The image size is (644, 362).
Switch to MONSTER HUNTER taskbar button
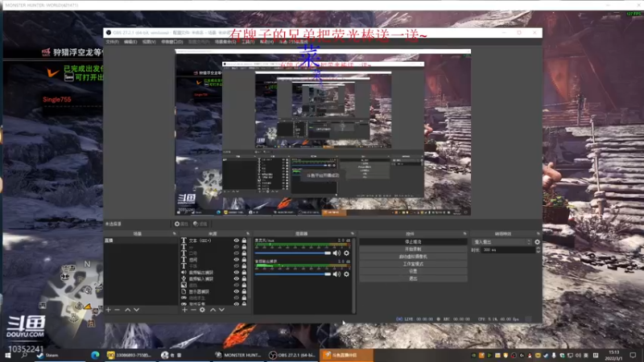point(238,355)
